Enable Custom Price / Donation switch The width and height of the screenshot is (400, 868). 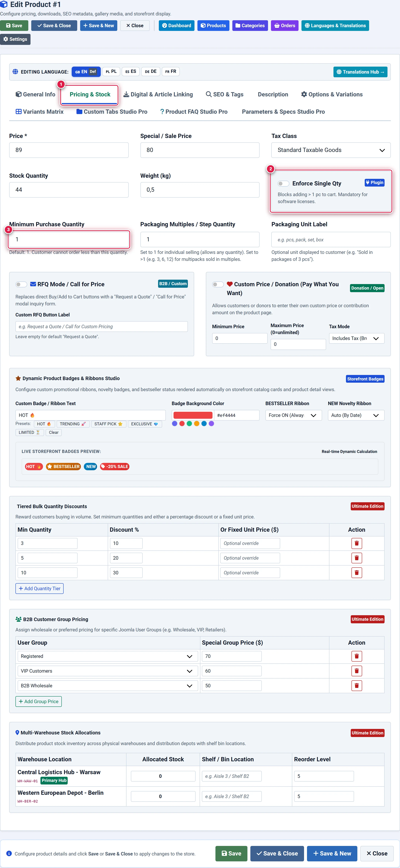tap(218, 284)
